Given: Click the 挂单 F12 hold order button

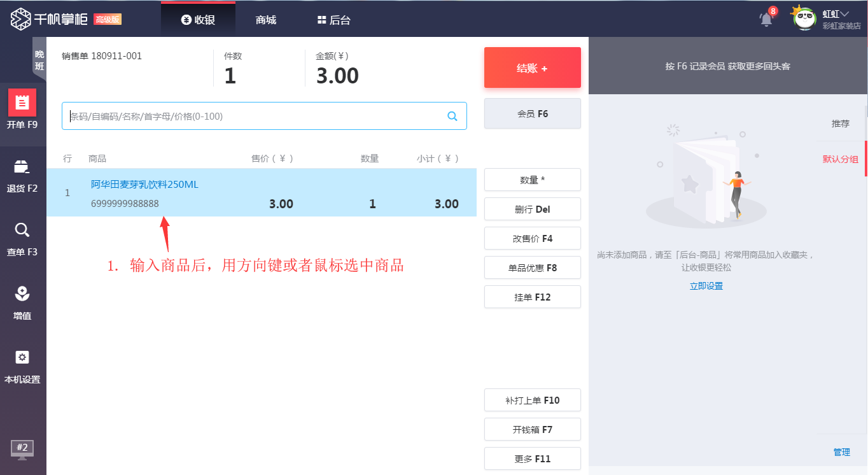Looking at the screenshot, I should (532, 297).
